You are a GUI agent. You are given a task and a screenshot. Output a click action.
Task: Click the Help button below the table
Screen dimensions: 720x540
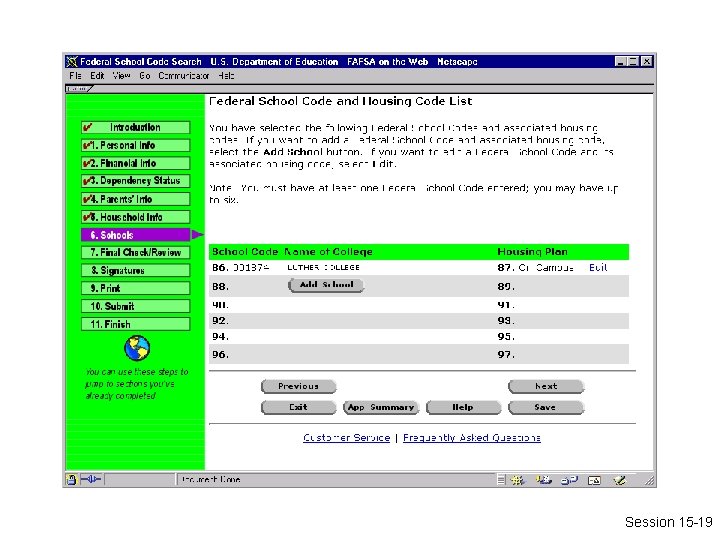pos(463,407)
